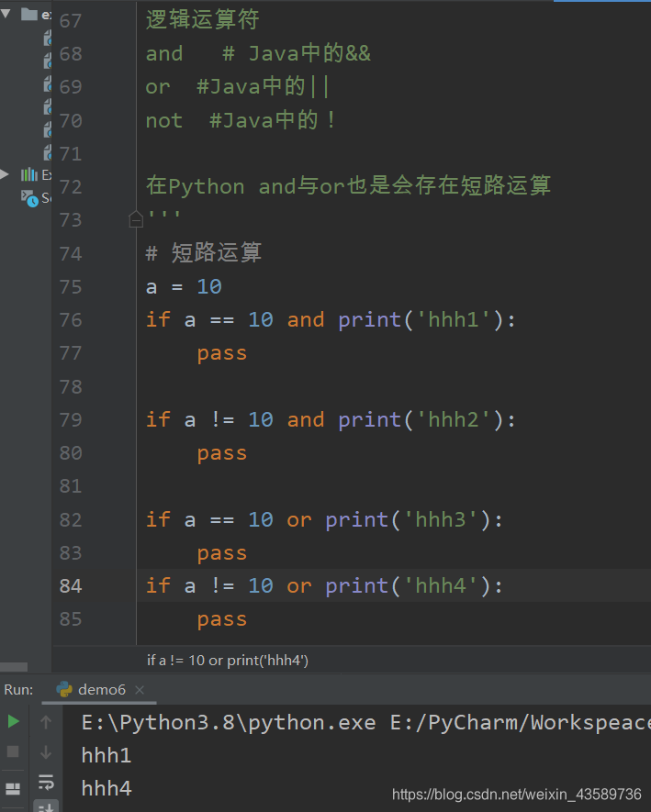The image size is (651, 812).
Task: Click line number 76 in the gutter
Action: [x=71, y=320]
